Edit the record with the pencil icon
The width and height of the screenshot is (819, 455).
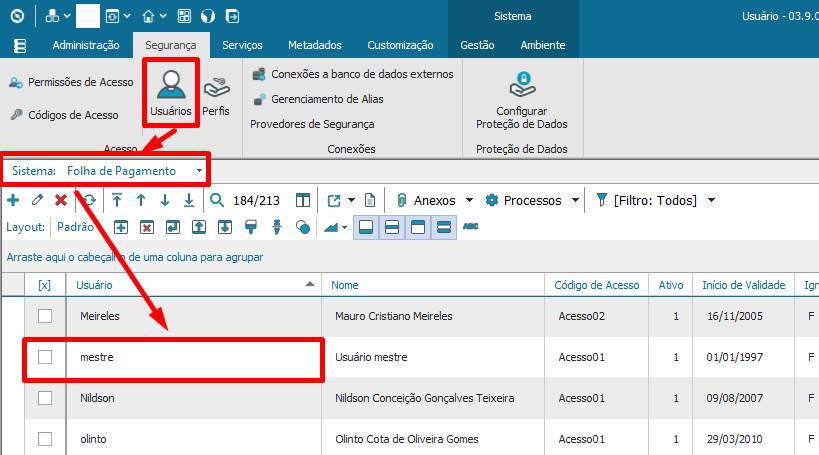(37, 200)
